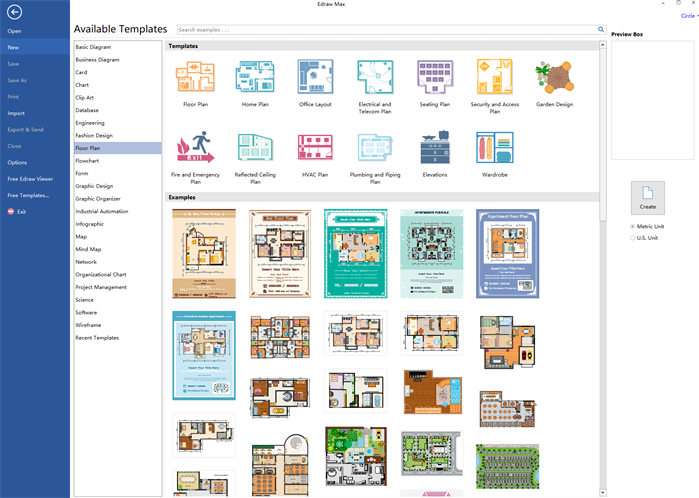699x498 pixels.
Task: Pick the Wardrobe template icon
Action: click(494, 148)
